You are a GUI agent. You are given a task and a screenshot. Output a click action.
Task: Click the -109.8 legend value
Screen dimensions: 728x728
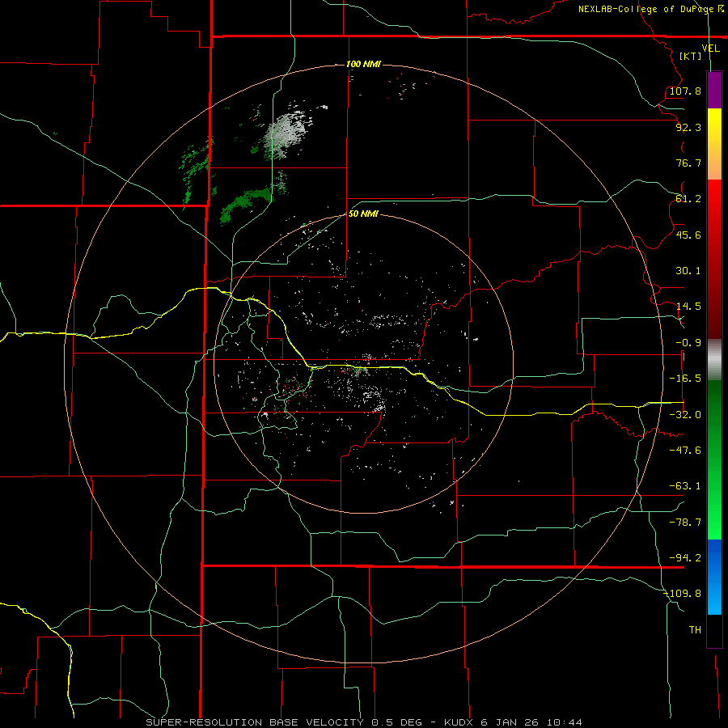click(x=682, y=594)
